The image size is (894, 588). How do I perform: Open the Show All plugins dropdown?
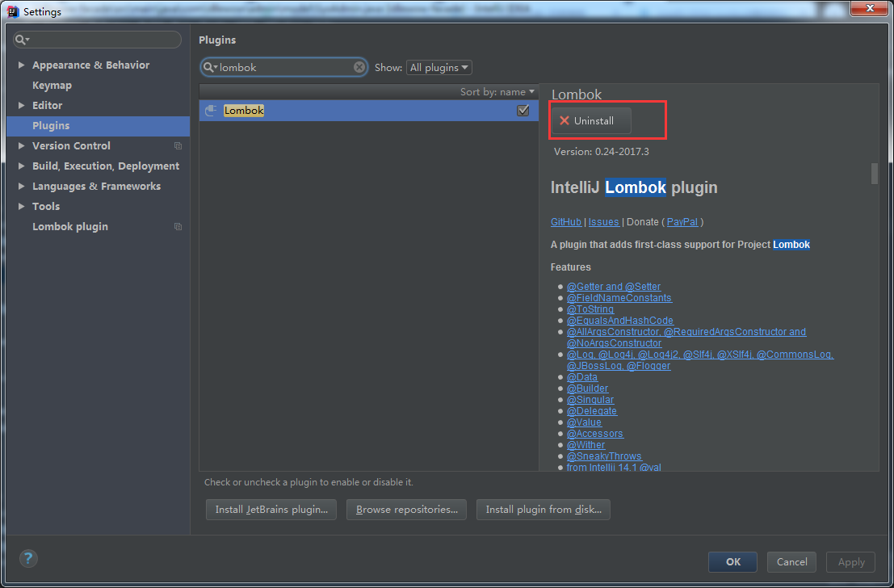point(439,67)
